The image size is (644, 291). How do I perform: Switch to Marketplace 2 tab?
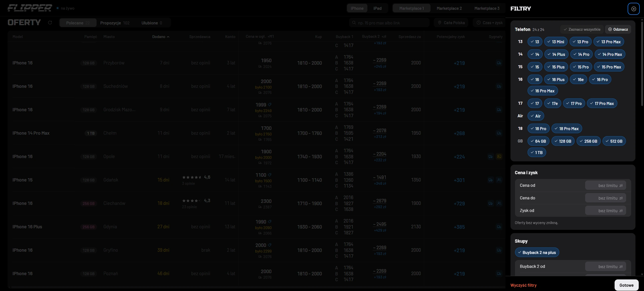click(449, 8)
